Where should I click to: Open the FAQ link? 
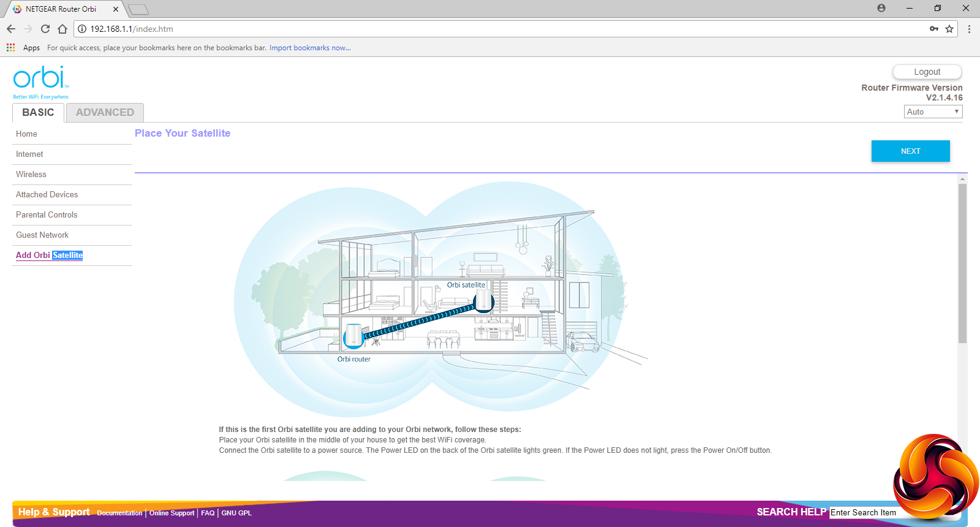[x=208, y=513]
